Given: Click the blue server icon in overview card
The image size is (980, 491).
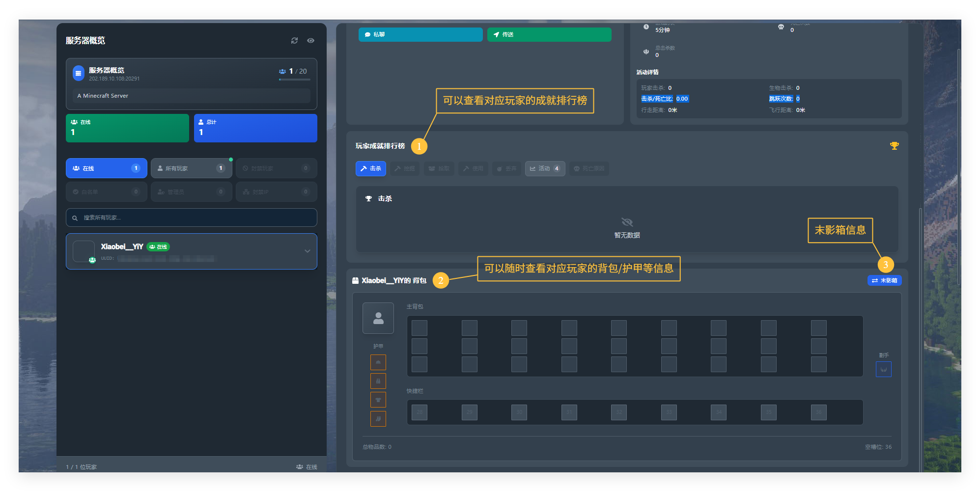Looking at the screenshot, I should [x=78, y=74].
